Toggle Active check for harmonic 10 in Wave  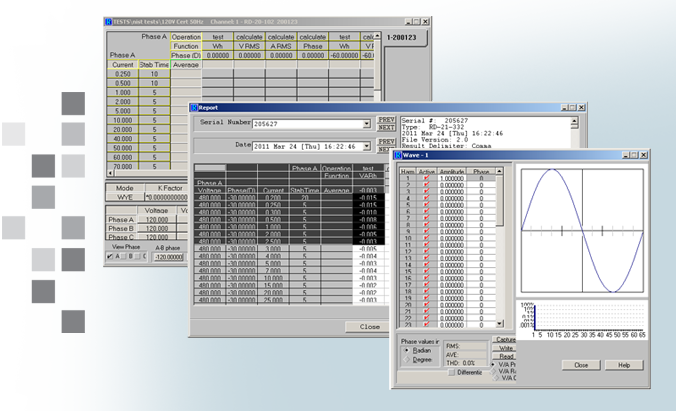[426, 238]
